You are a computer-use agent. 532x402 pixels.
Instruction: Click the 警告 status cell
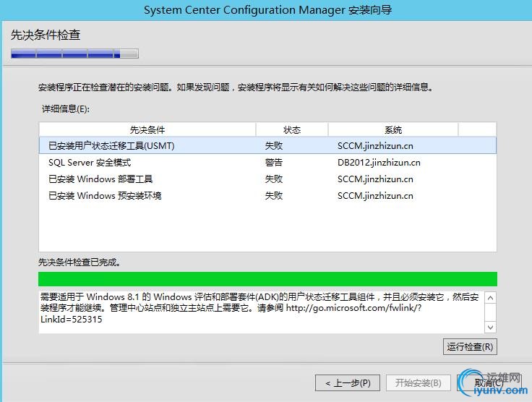[x=274, y=162]
